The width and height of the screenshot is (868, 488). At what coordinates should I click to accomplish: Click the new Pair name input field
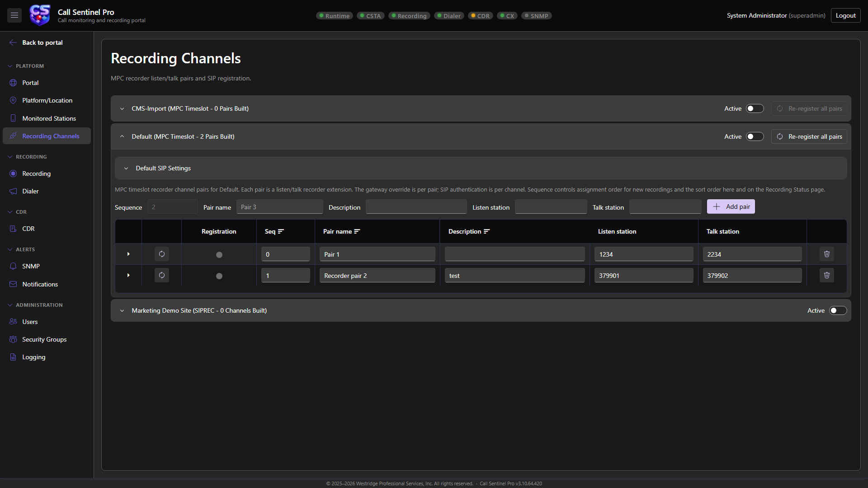tap(280, 206)
